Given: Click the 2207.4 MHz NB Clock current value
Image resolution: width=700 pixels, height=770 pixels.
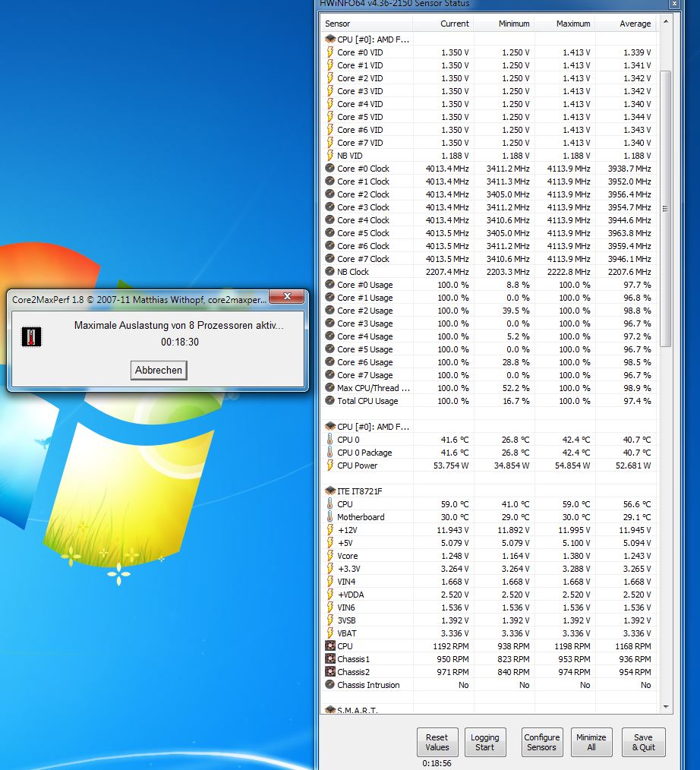Looking at the screenshot, I should point(446,272).
